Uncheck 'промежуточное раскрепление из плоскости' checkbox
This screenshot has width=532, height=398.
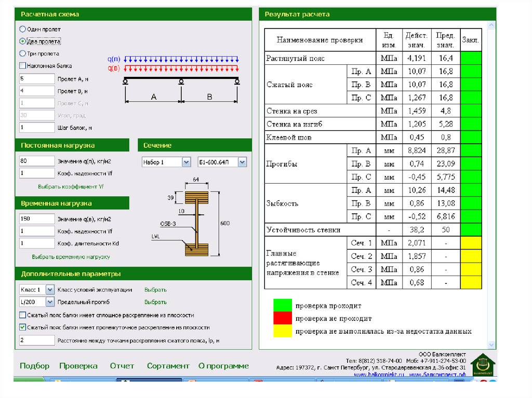22,327
